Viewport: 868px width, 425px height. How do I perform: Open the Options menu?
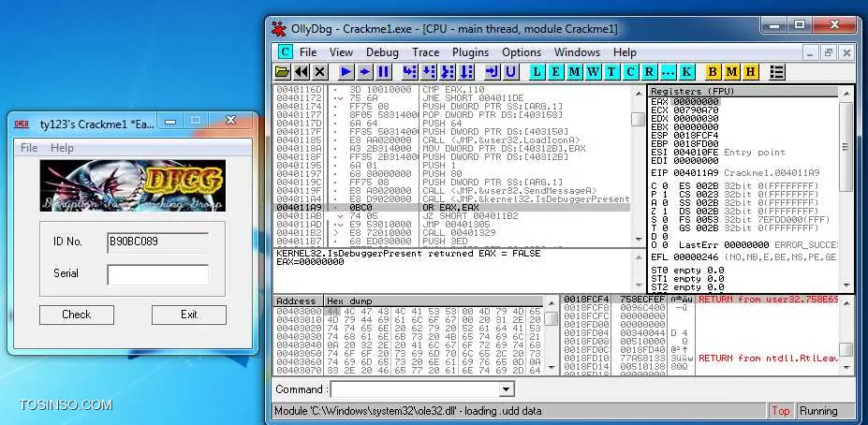coord(522,52)
